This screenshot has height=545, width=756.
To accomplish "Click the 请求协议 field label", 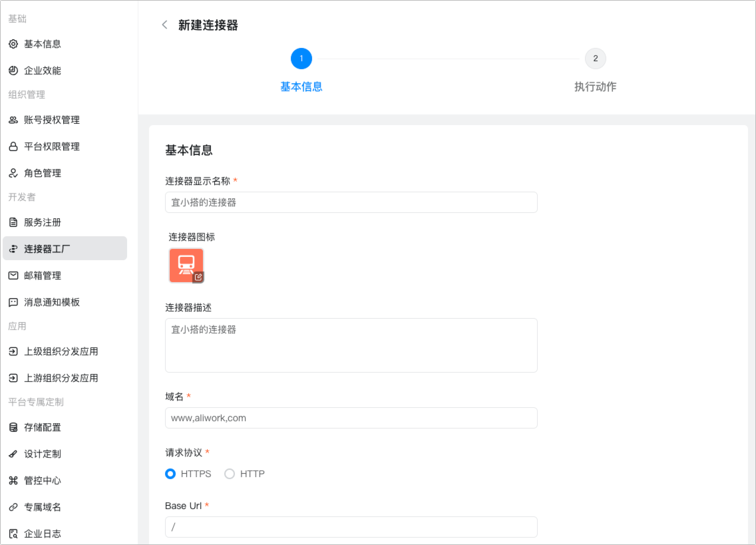I will coord(184,453).
